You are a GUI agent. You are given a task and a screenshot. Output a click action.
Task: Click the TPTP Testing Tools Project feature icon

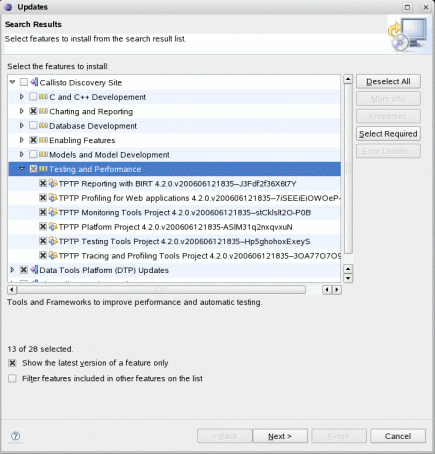click(53, 241)
